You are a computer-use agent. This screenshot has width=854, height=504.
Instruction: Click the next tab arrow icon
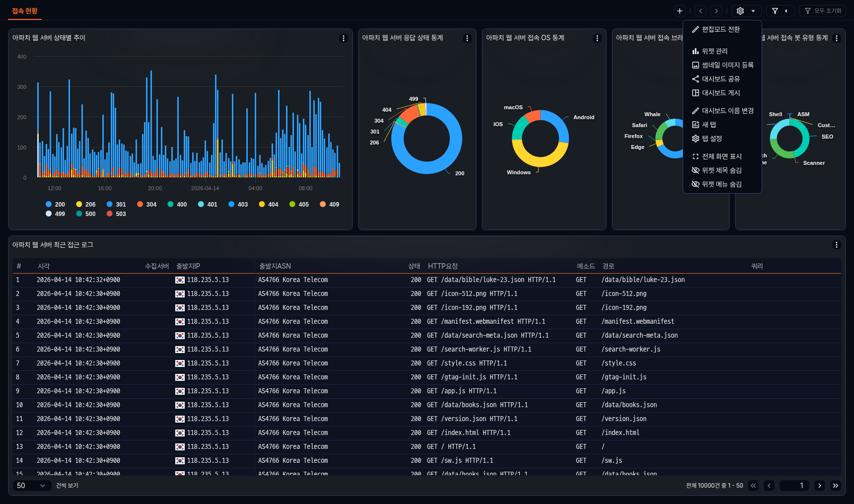[716, 11]
